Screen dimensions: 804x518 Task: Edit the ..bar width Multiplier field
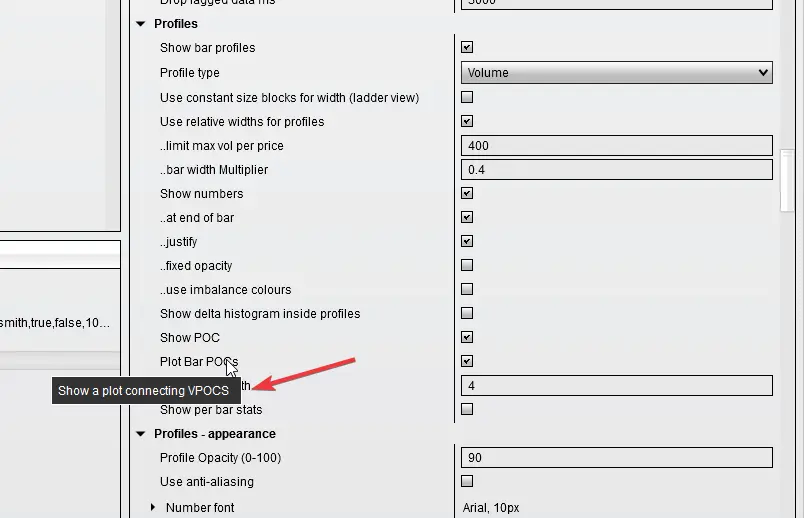[x=616, y=170]
